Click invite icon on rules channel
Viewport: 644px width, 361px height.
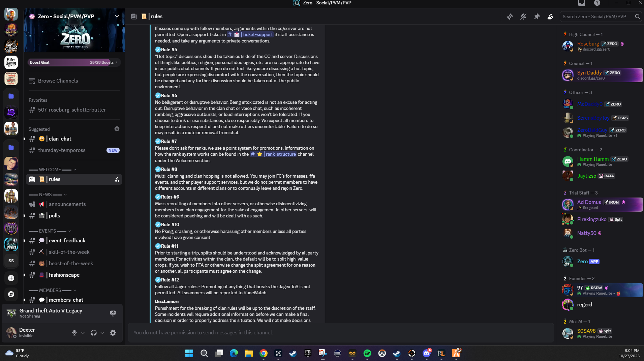117,180
